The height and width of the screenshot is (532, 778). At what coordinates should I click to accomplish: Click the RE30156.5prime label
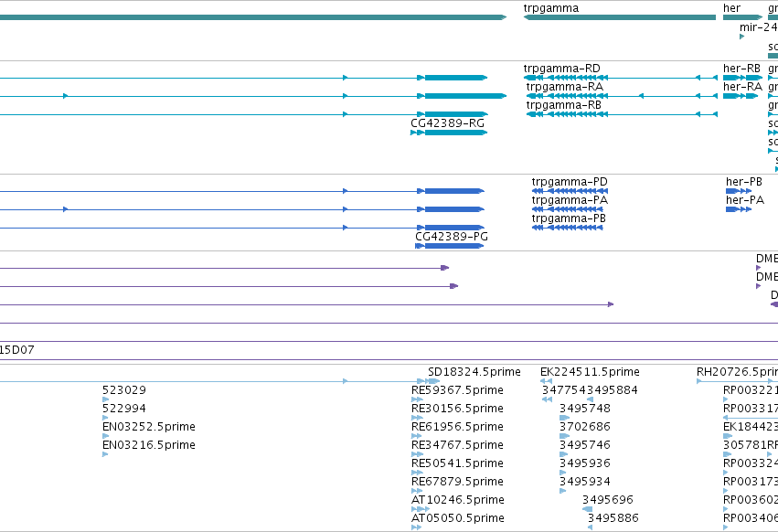(457, 408)
